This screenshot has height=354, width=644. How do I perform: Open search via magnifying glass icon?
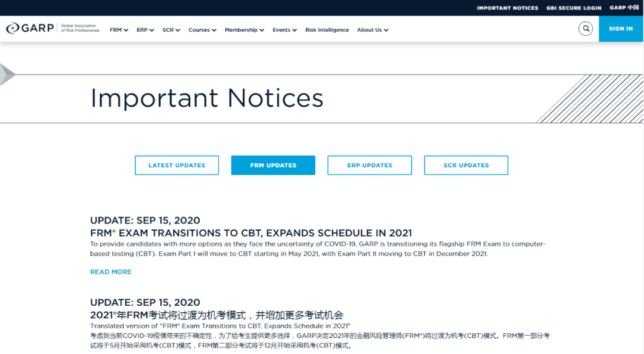pyautogui.click(x=586, y=29)
